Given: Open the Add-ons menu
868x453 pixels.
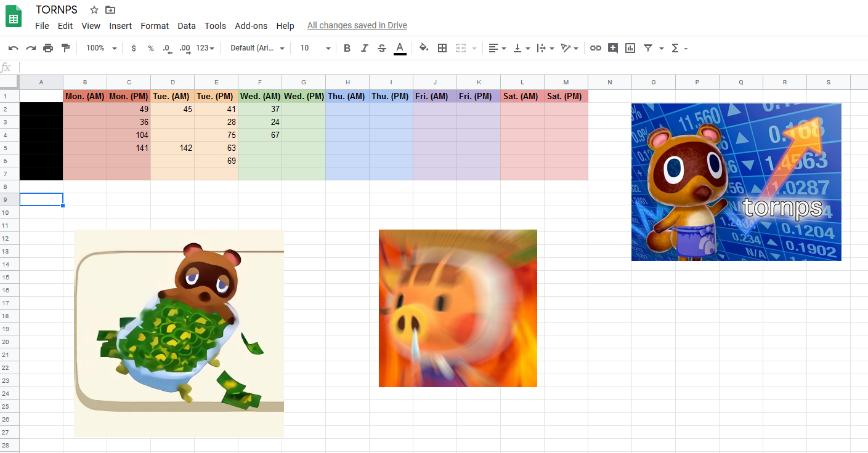Looking at the screenshot, I should (251, 26).
